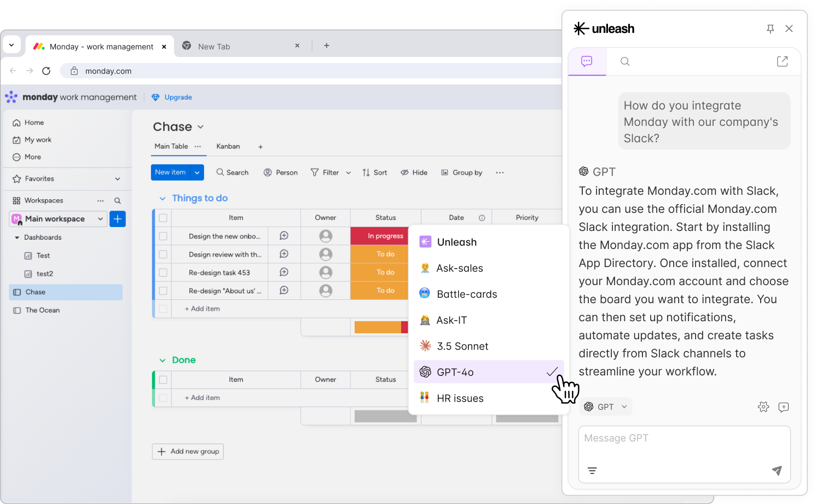
Task: Open the Unleash chat tab
Action: 587,61
